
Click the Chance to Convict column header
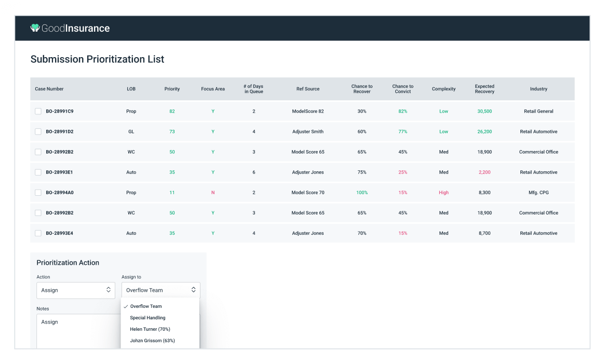coord(402,89)
